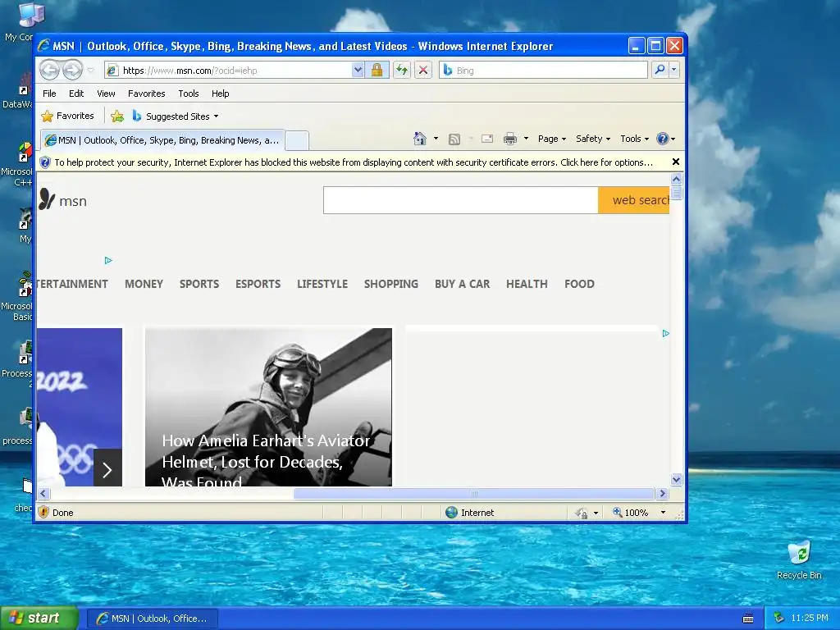This screenshot has height=630, width=840.
Task: Close the security information bar
Action: coord(676,162)
